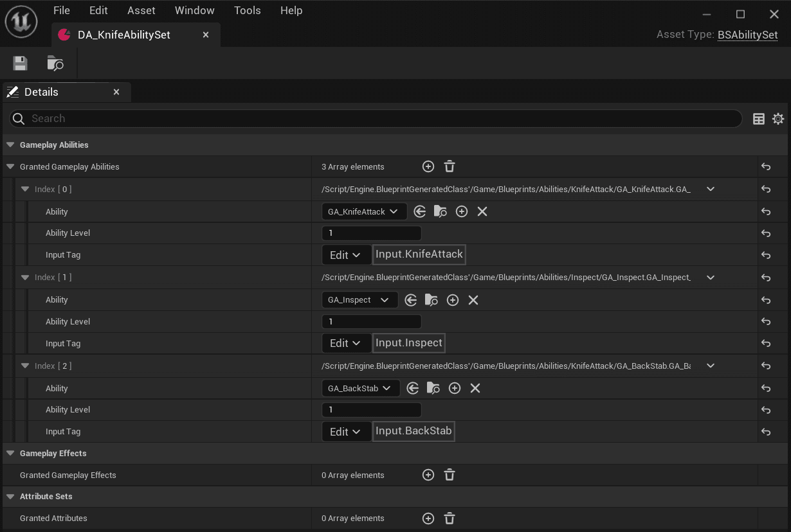Screen dimensions: 791x532
Task: Collapse the Index [ 0 ] array element
Action: 26,189
